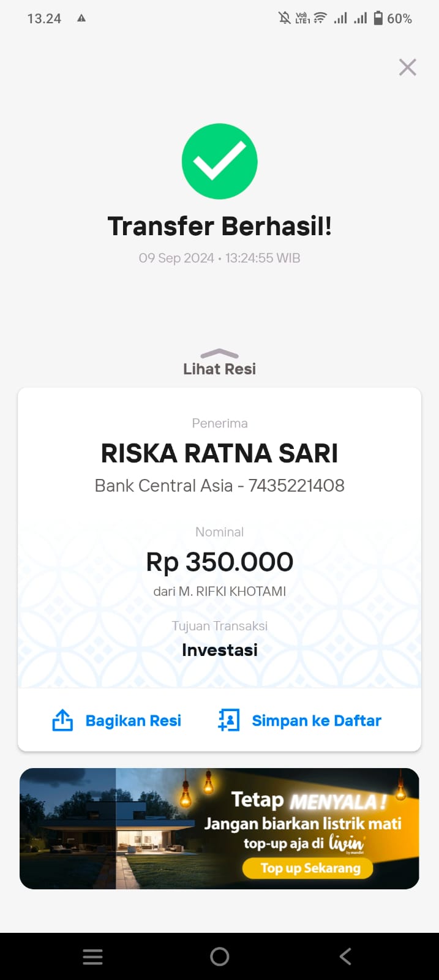Close the transfer success screen

click(x=407, y=67)
